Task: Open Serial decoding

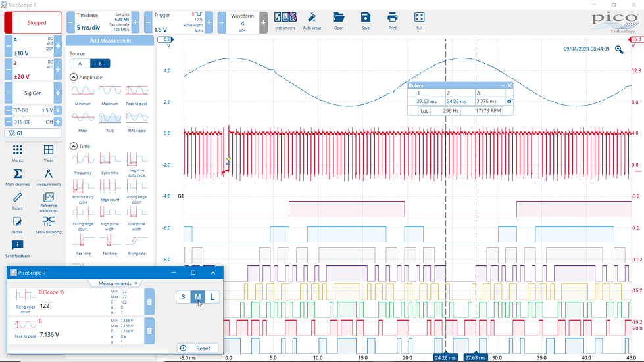Action: [x=49, y=225]
